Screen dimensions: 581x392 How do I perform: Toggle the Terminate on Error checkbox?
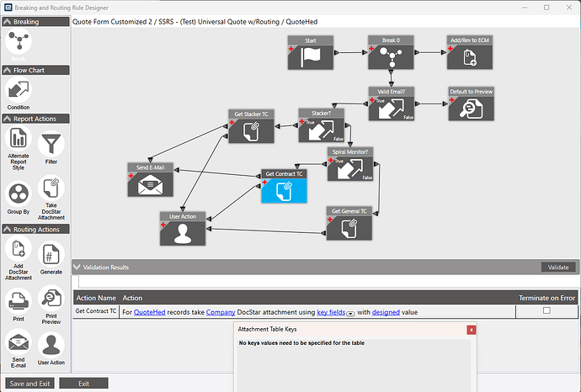click(x=546, y=310)
